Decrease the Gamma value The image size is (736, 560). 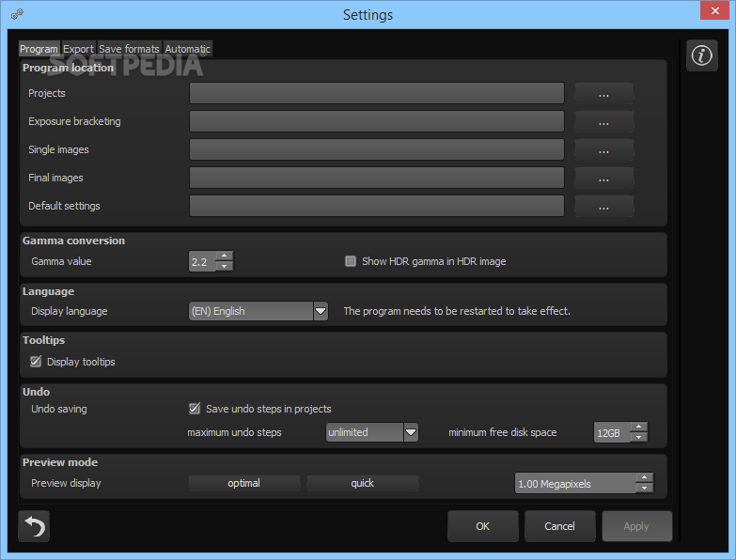click(x=225, y=267)
